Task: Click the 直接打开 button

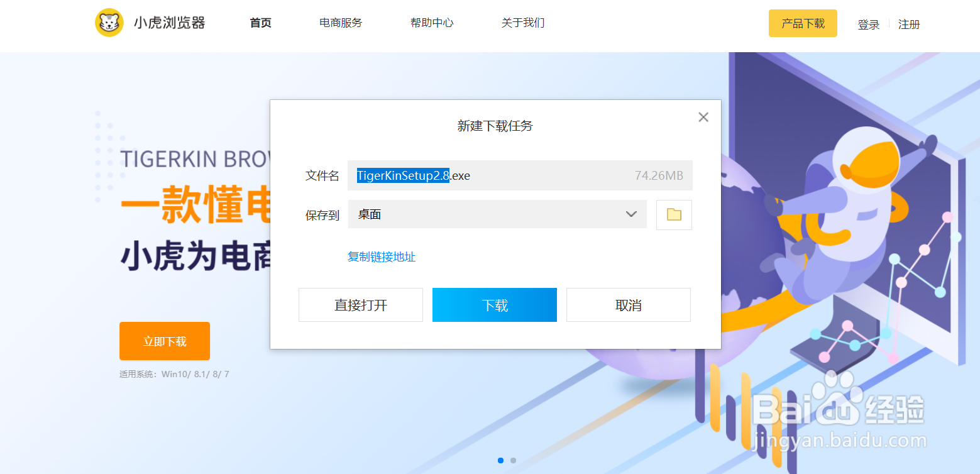Action: coord(361,305)
